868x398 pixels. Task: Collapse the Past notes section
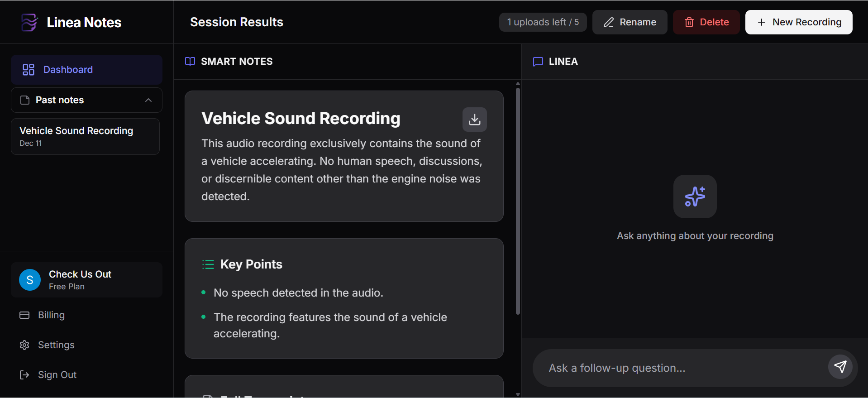(x=148, y=100)
